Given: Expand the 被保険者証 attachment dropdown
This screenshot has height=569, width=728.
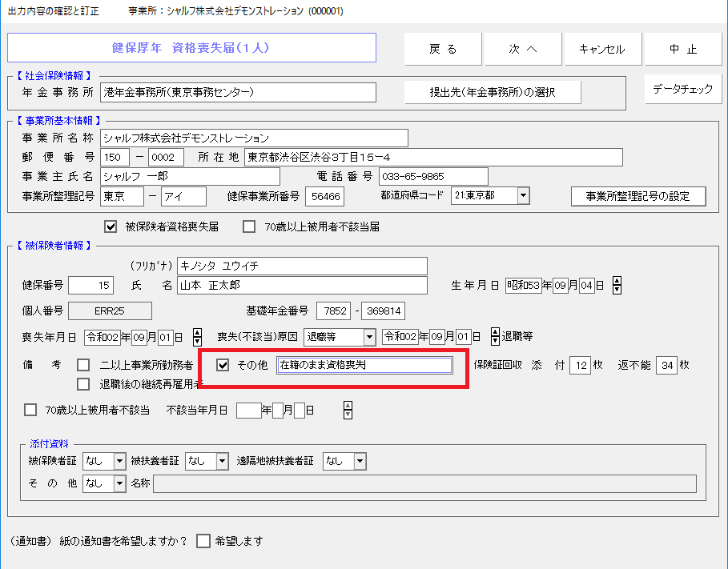Looking at the screenshot, I should click(x=120, y=461).
